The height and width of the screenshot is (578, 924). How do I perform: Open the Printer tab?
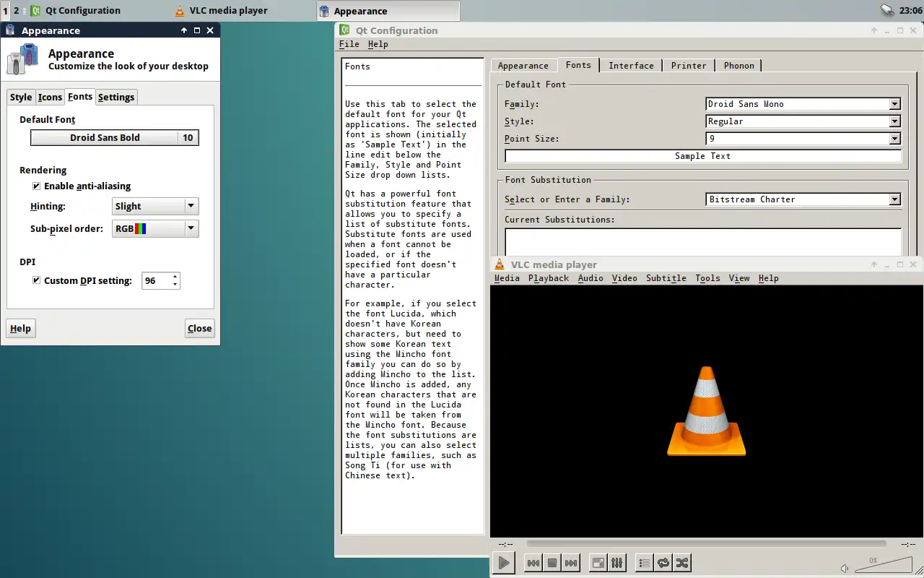[x=689, y=66]
